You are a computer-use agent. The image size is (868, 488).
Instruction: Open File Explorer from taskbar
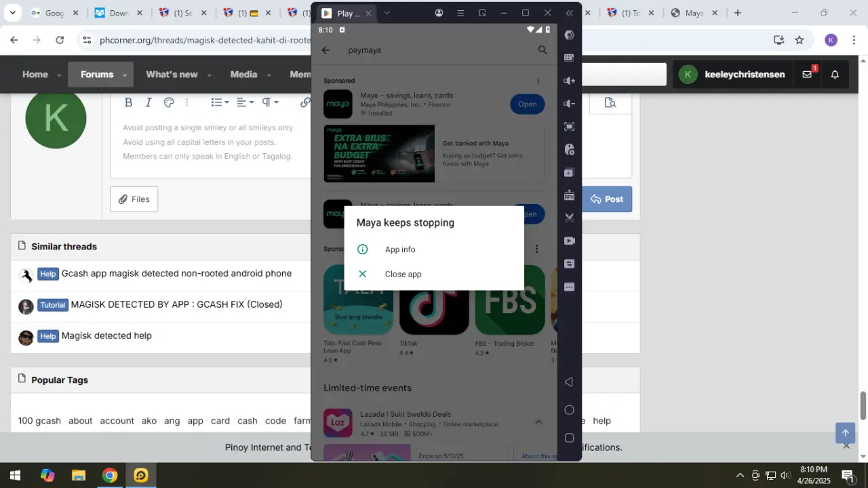[x=79, y=475]
